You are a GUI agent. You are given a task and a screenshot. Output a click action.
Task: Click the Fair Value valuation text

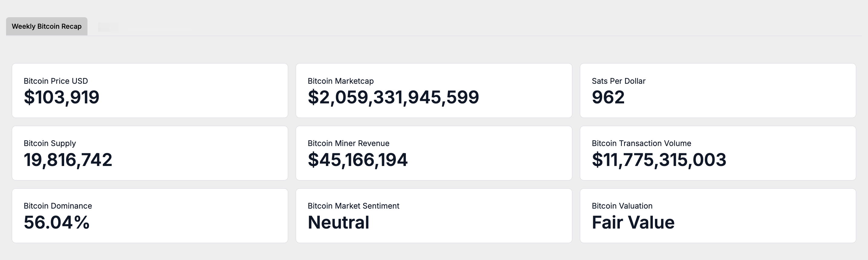tap(633, 222)
